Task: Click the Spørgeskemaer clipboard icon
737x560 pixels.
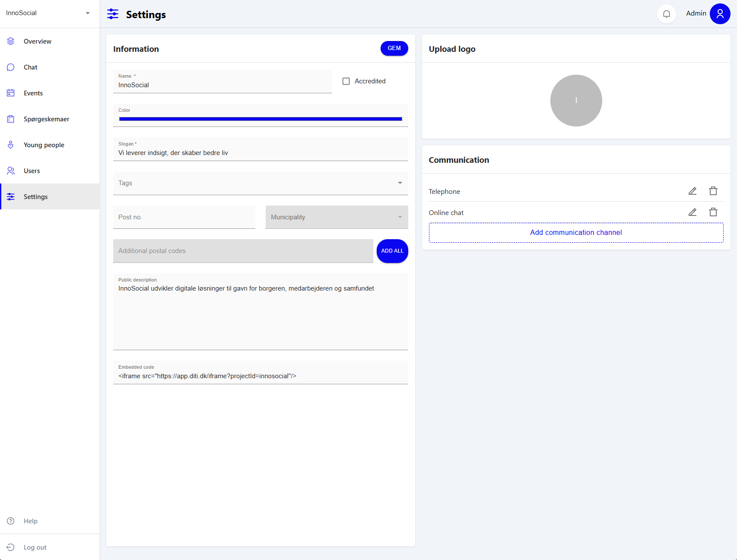Action: coord(11,119)
